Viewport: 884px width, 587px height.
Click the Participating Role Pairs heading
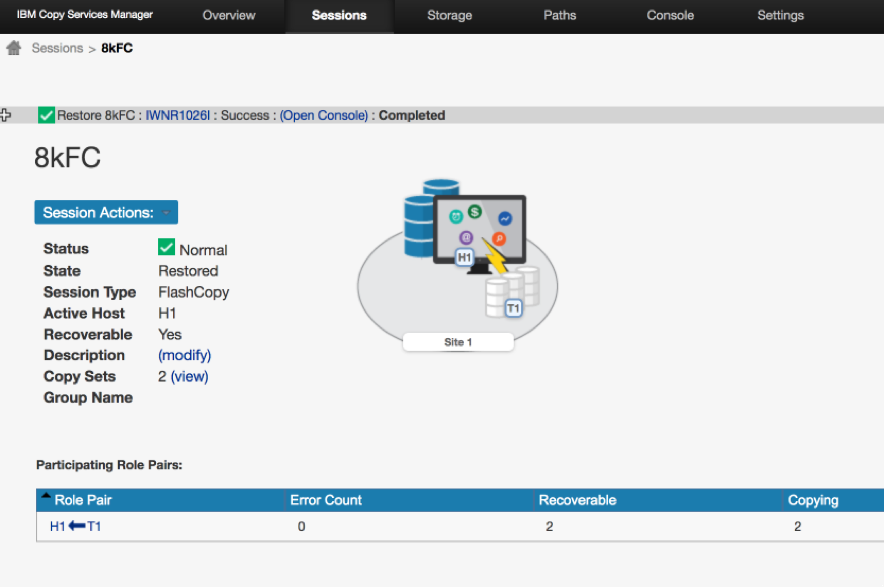(x=109, y=465)
